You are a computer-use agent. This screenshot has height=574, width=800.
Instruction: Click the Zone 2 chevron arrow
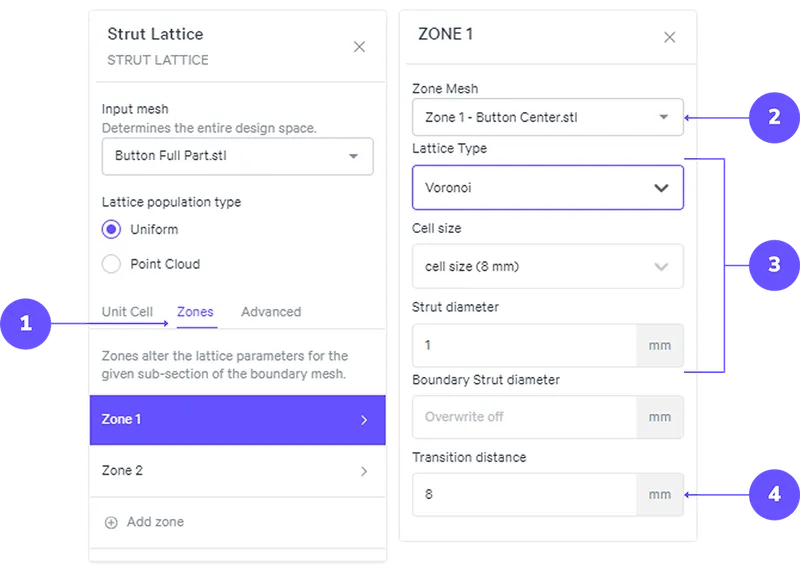(363, 471)
